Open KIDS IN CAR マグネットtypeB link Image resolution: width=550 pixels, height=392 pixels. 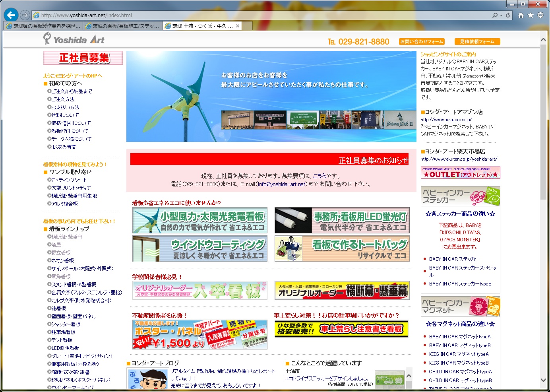[459, 363]
